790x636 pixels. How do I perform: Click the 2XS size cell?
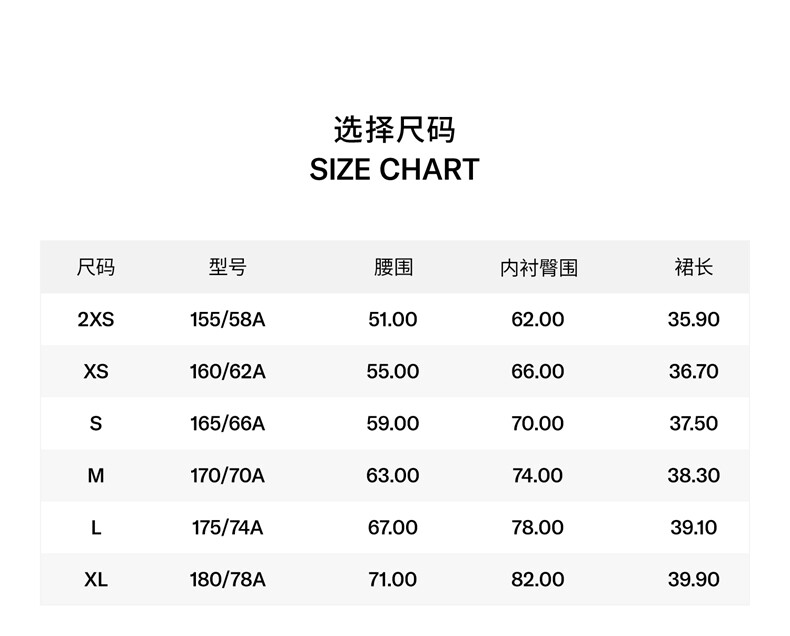tap(96, 320)
